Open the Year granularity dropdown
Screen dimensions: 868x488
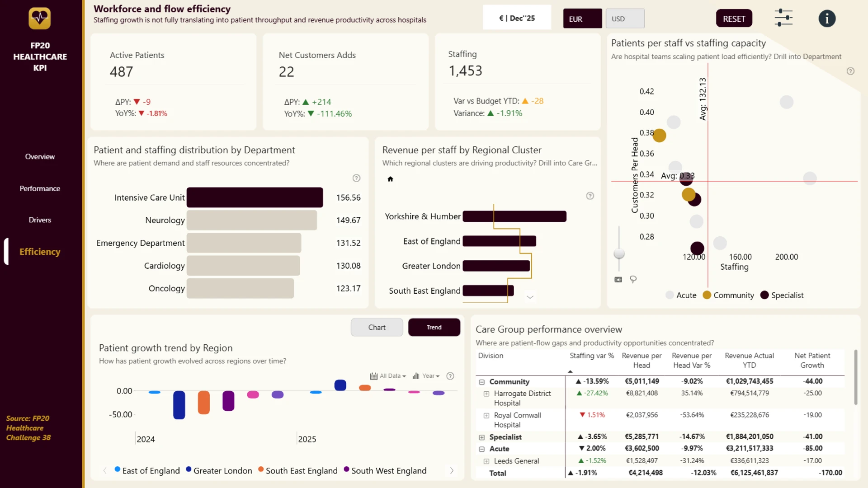426,376
